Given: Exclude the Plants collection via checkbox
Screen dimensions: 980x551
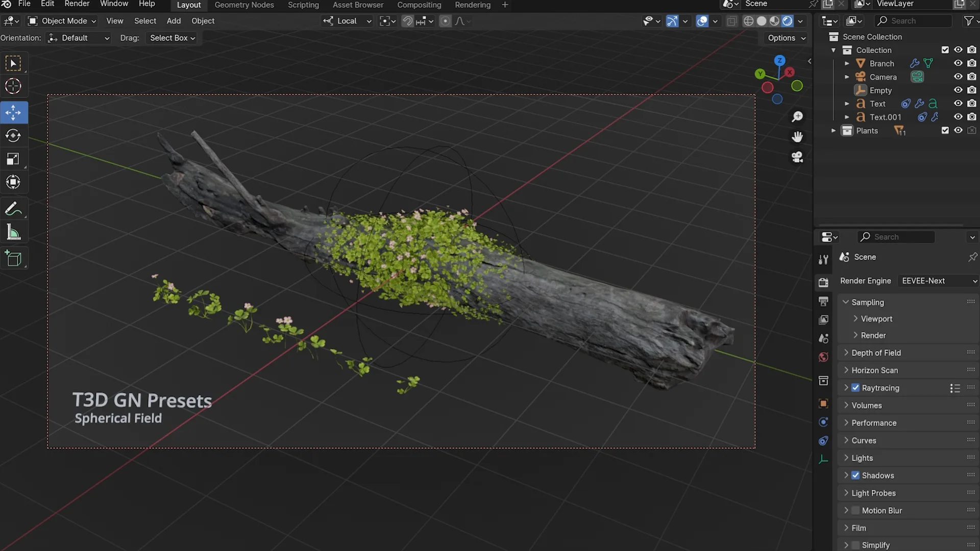Looking at the screenshot, I should click(x=945, y=130).
